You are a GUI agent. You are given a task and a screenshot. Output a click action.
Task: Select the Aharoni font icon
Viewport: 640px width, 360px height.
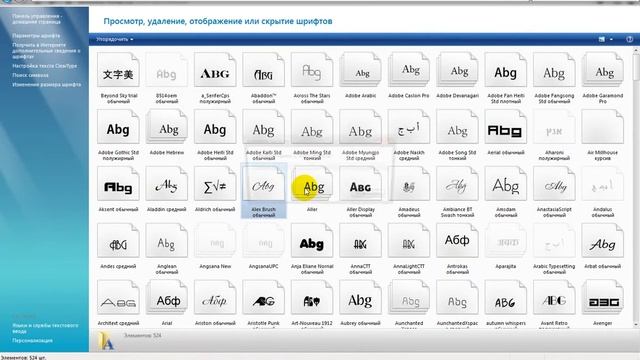tap(554, 127)
